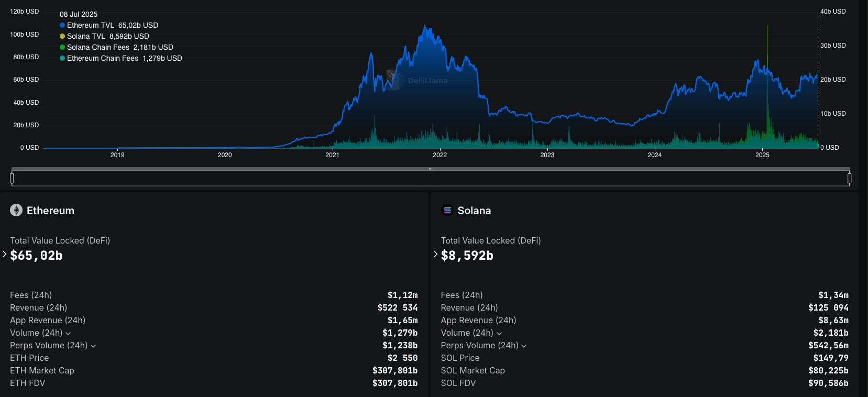Click the 2019 label on chart x-axis
This screenshot has width=868, height=397.
117,155
